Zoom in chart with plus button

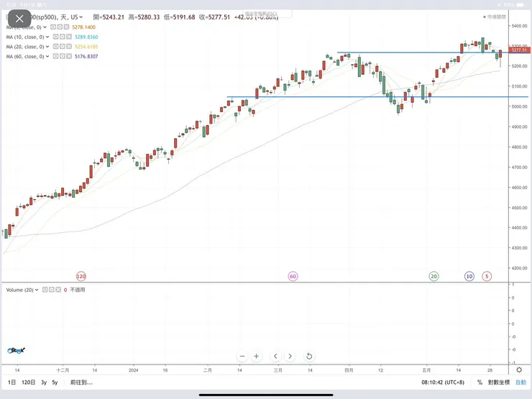tap(257, 357)
